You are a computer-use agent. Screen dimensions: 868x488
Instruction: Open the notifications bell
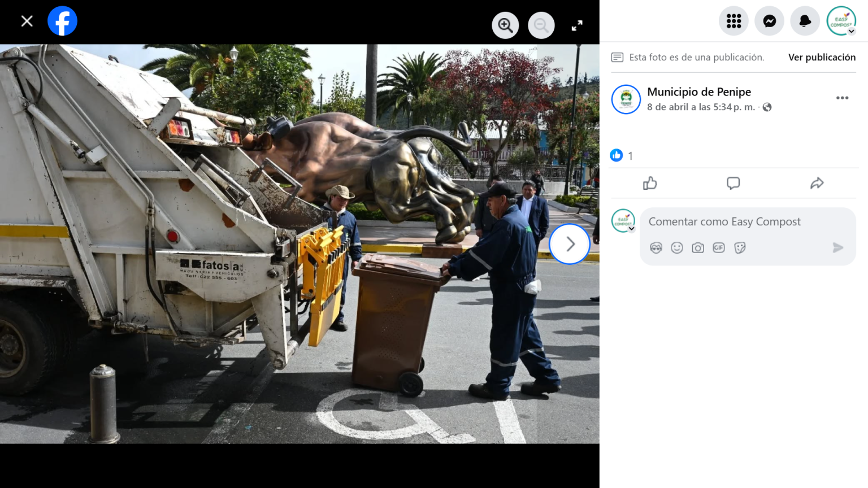tap(805, 21)
